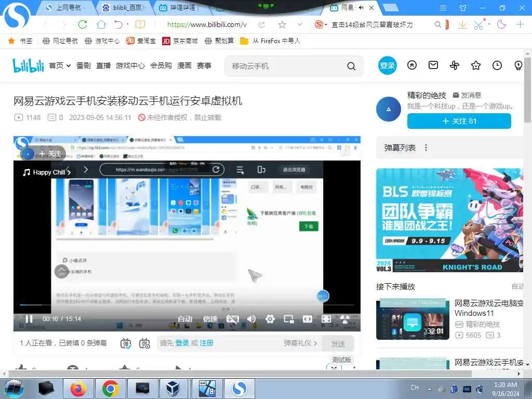This screenshot has width=532, height=399.
Task: Switch player to widescreen mode
Action: click(x=308, y=319)
